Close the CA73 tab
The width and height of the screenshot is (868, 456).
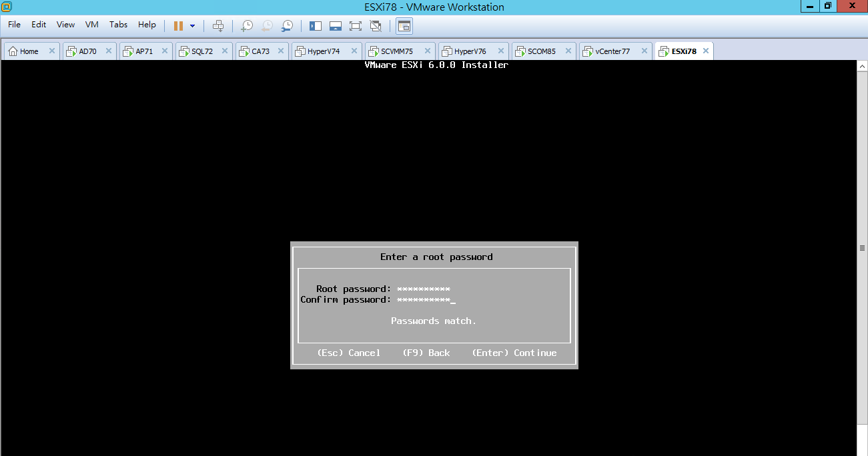point(281,51)
